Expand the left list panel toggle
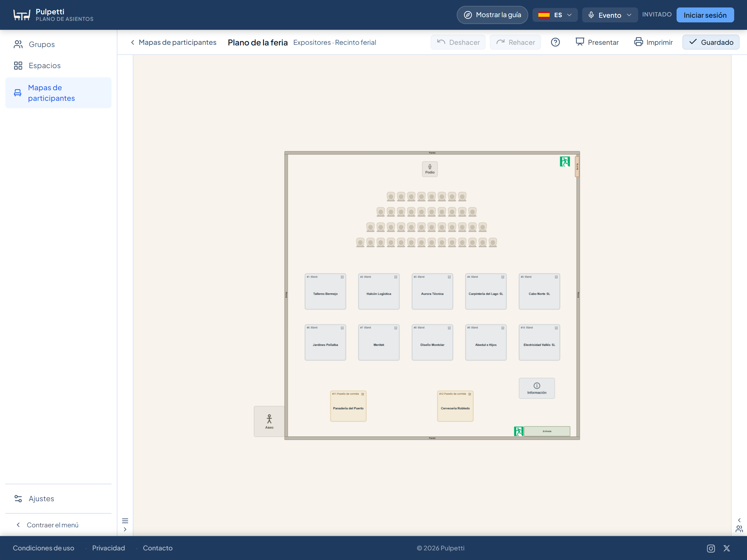 point(125,525)
